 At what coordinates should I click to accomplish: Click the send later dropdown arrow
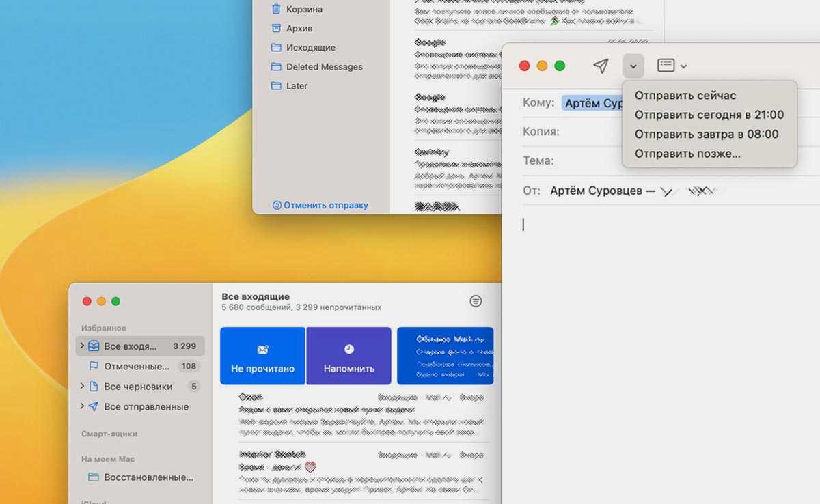point(633,66)
